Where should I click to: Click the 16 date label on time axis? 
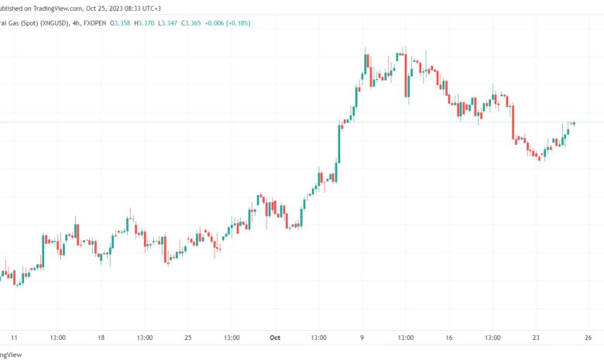coord(449,338)
